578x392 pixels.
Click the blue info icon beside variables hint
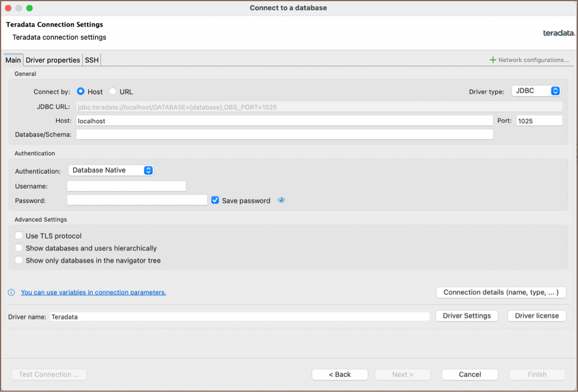click(x=11, y=292)
